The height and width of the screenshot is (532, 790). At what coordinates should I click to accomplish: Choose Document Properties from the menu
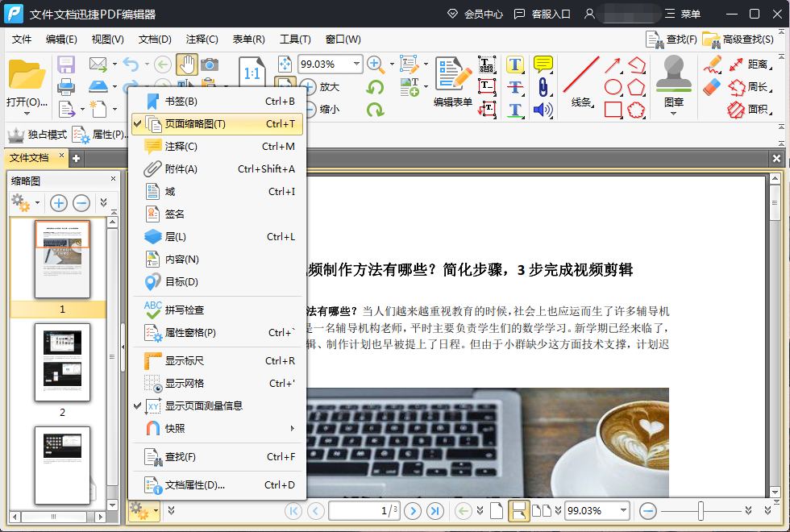click(217, 484)
